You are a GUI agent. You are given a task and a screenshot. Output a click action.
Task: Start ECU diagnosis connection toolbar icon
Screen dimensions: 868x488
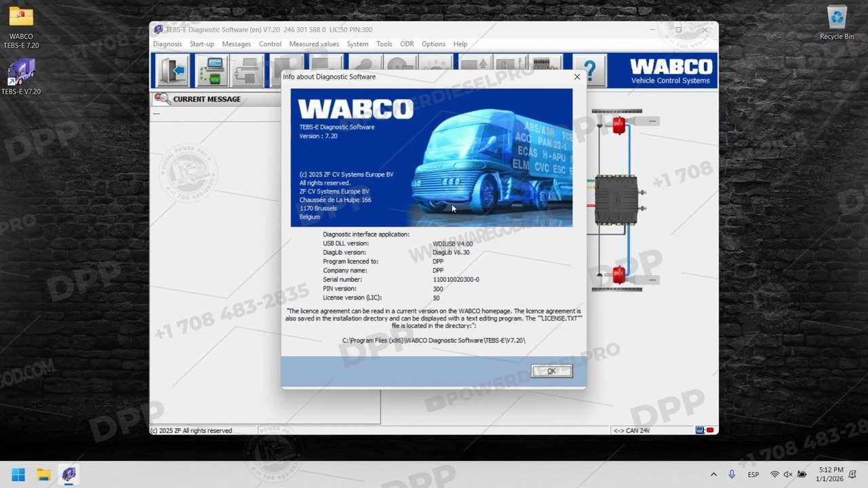click(212, 70)
